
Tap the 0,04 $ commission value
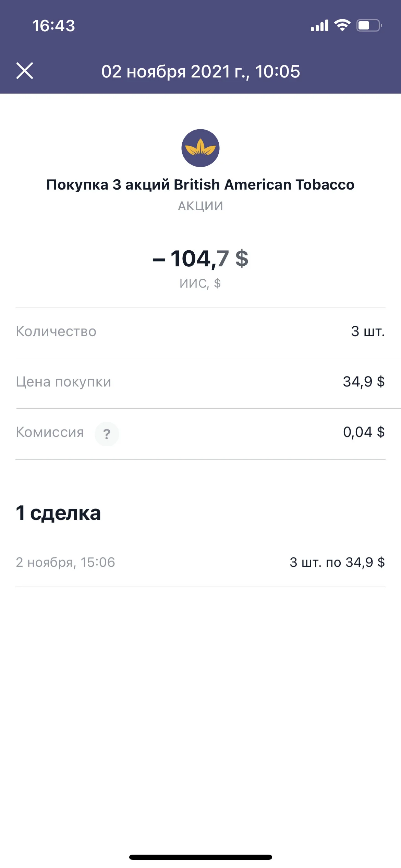pyautogui.click(x=364, y=432)
